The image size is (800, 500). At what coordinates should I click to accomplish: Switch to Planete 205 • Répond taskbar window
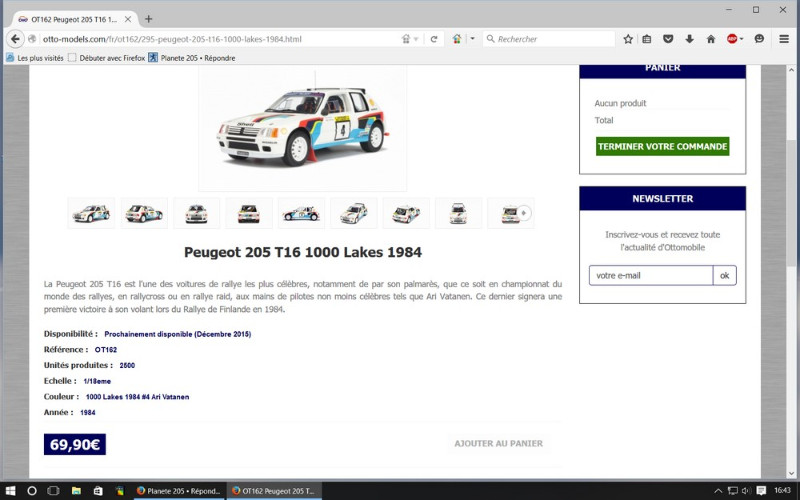(x=179, y=491)
